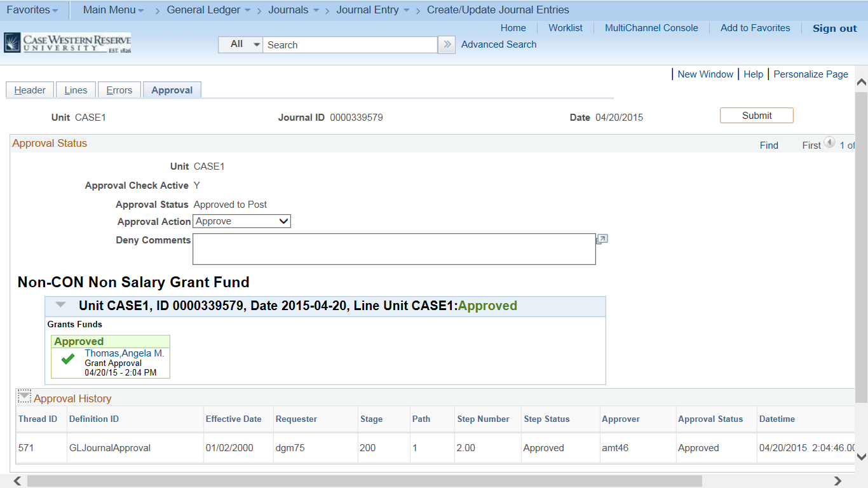The height and width of the screenshot is (488, 868).
Task: Click the advanced search arrow beside search box
Action: coord(446,44)
